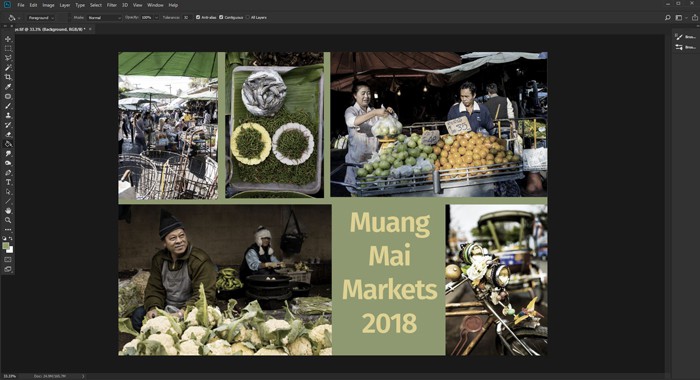Open the Layer menu
The width and height of the screenshot is (700, 380).
[65, 5]
